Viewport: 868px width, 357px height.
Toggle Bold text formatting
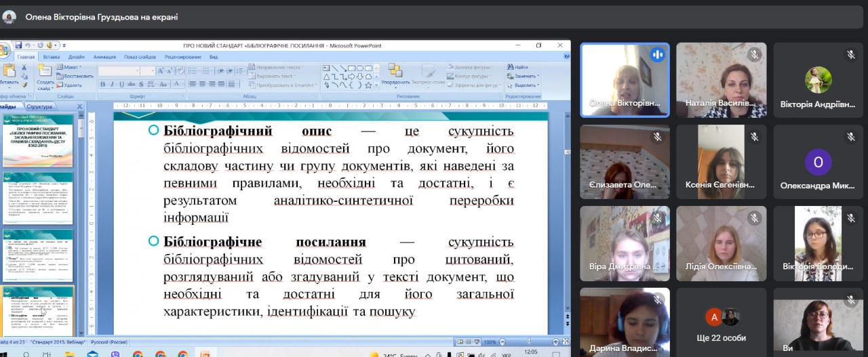(x=103, y=85)
